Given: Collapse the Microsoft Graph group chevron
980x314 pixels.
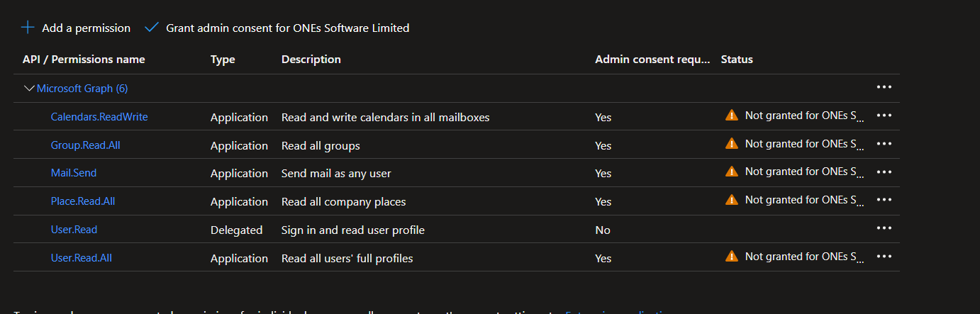Looking at the screenshot, I should click(x=29, y=89).
